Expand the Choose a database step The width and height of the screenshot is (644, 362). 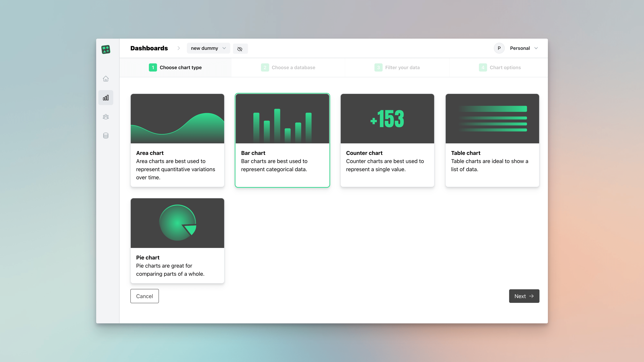coord(288,67)
